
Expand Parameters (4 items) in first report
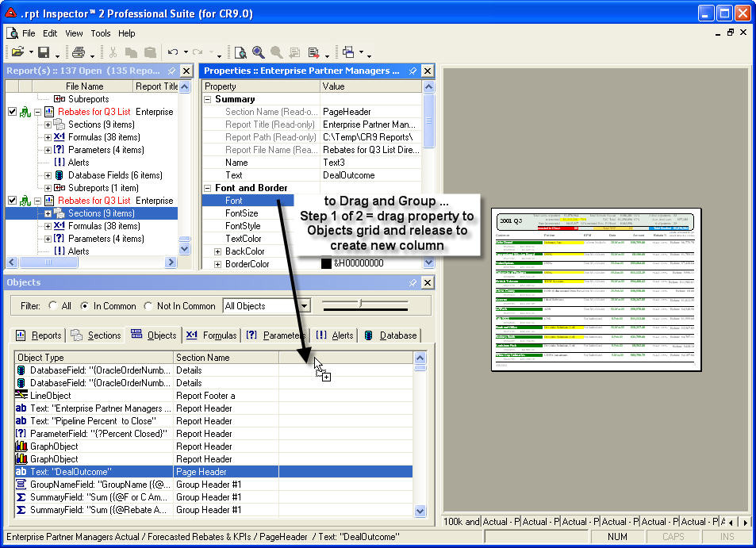tap(48, 150)
